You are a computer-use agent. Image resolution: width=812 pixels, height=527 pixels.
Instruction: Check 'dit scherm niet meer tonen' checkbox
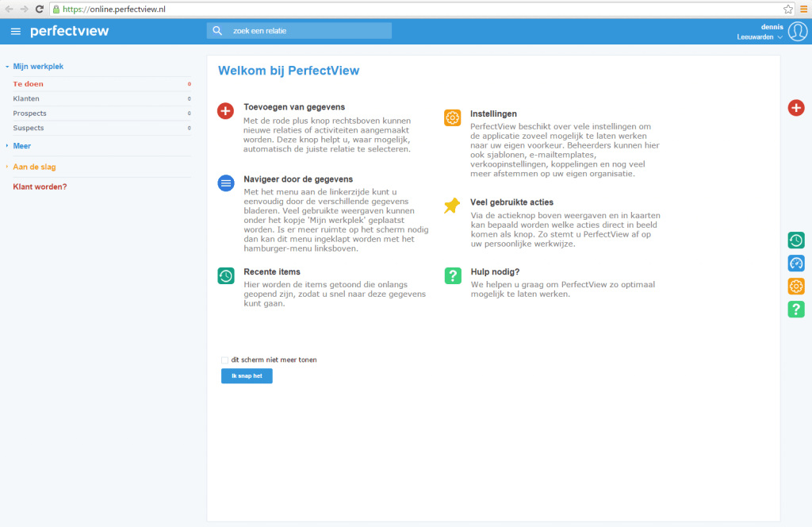[224, 360]
